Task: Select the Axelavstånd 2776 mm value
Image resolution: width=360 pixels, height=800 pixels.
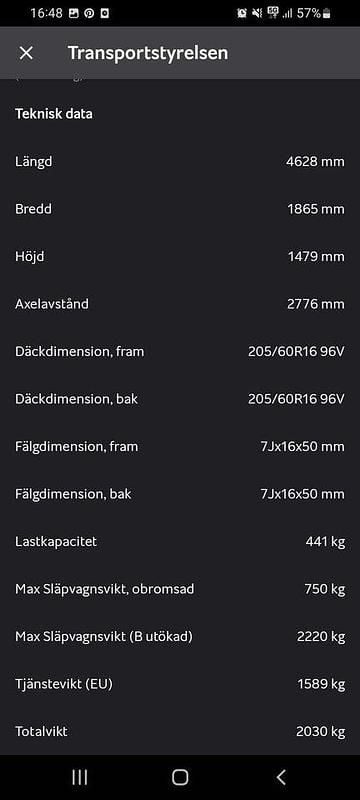Action: pyautogui.click(x=316, y=304)
